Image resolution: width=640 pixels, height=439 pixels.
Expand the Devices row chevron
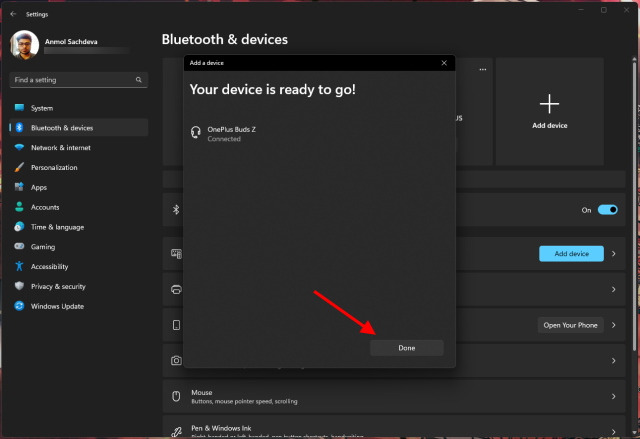[x=613, y=254]
